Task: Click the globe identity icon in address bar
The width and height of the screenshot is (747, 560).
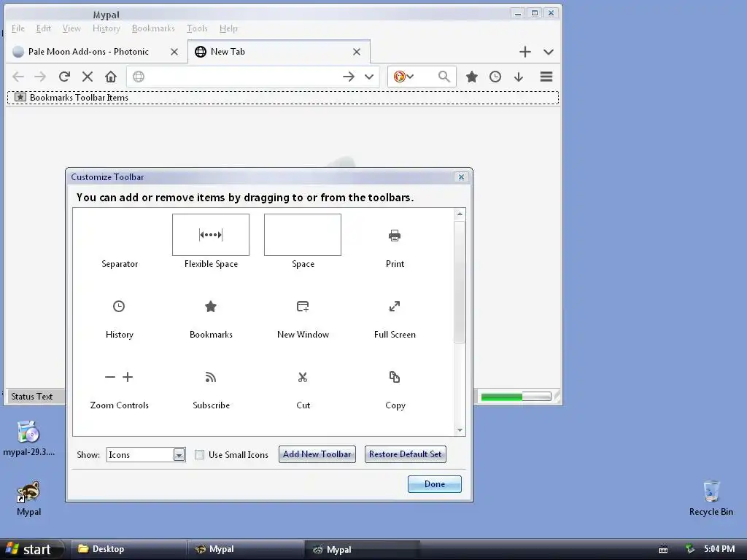Action: (139, 77)
